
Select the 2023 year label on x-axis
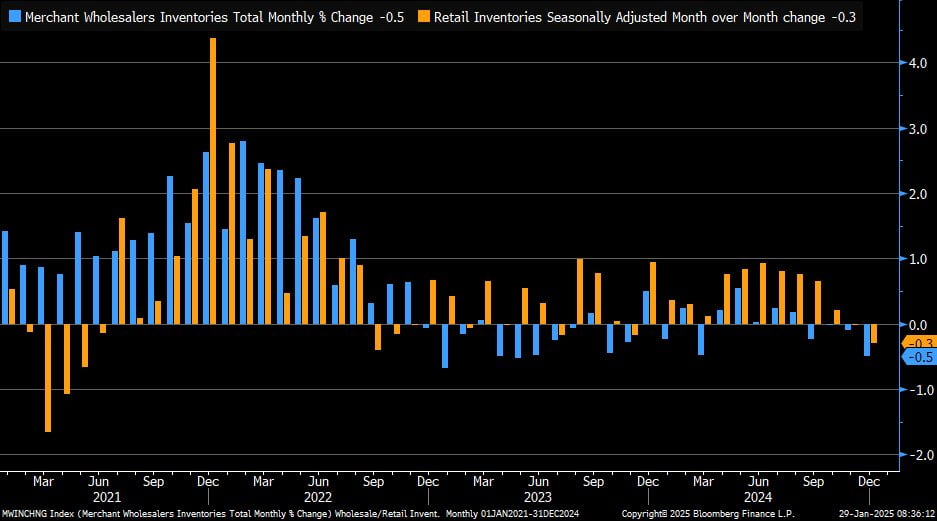point(538,497)
